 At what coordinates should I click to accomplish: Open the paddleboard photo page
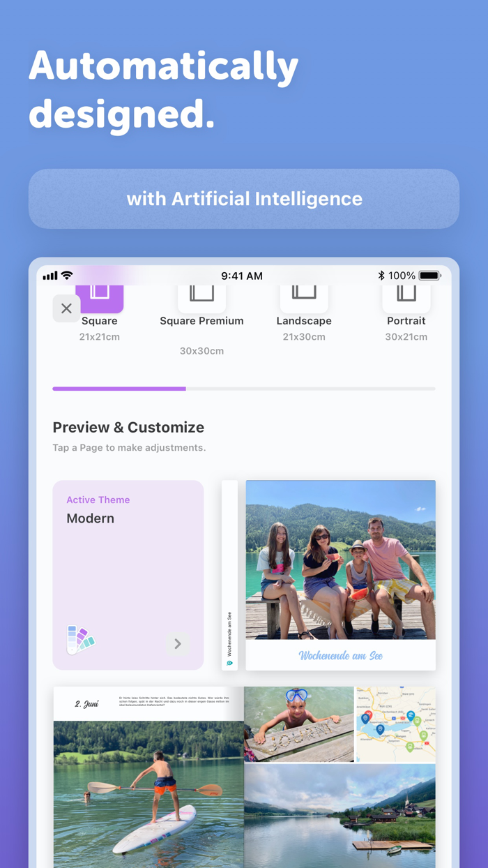point(148,794)
